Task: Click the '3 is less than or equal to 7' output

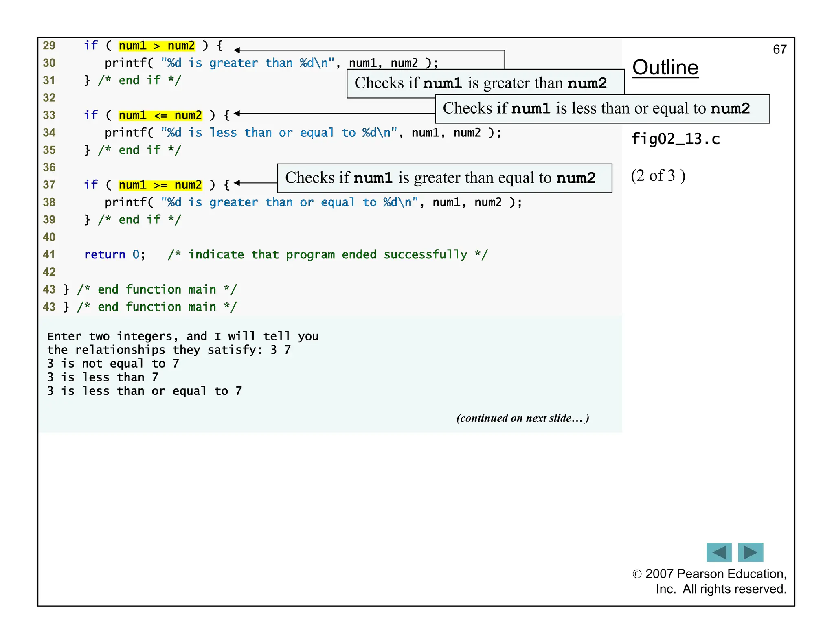Action: pyautogui.click(x=144, y=391)
